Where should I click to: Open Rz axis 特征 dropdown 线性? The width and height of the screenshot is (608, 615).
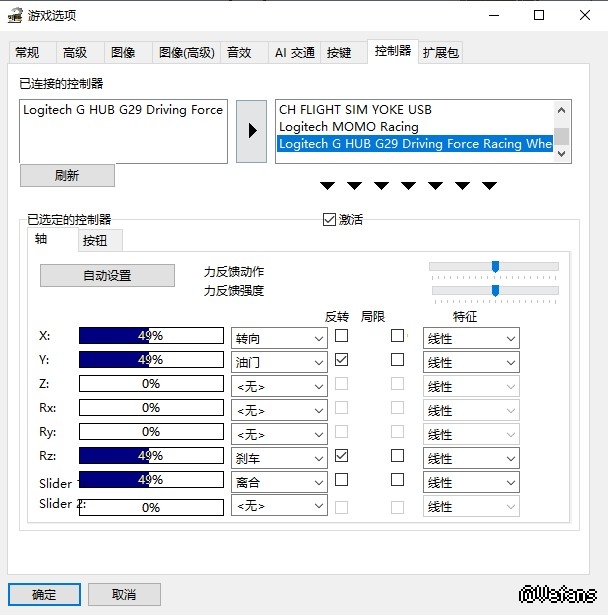click(x=471, y=458)
